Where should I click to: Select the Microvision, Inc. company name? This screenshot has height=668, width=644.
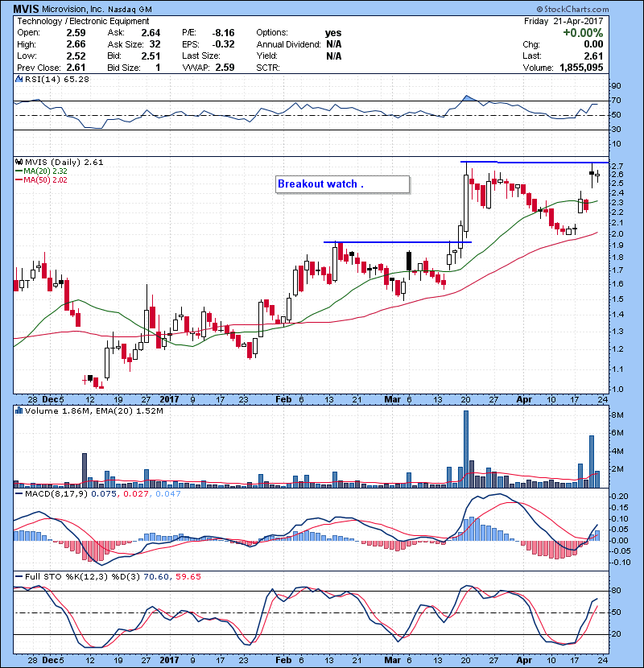tap(73, 10)
